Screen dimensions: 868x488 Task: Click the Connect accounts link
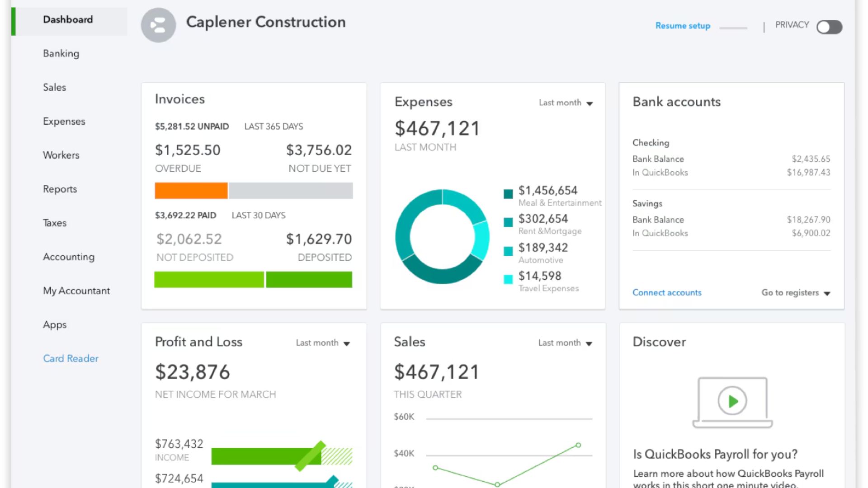coord(667,292)
